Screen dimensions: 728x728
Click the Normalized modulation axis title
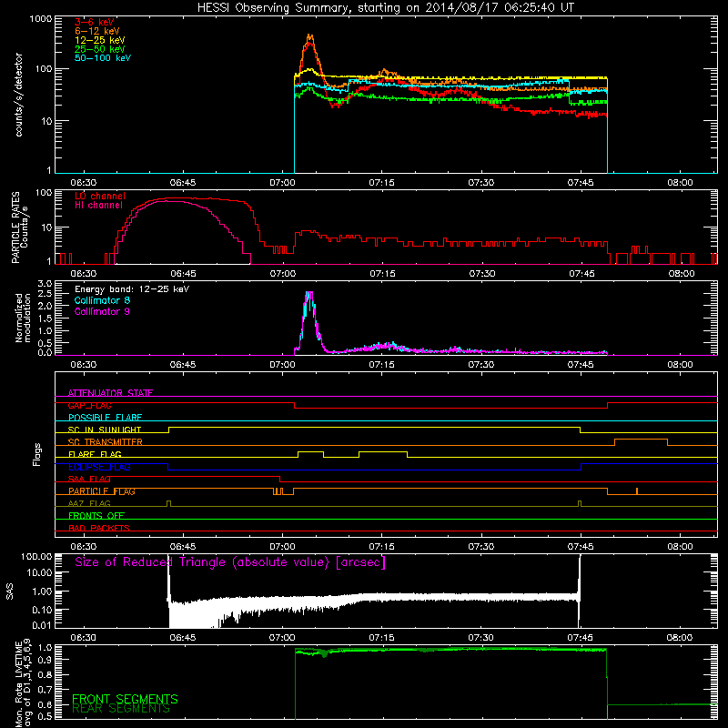point(23,318)
